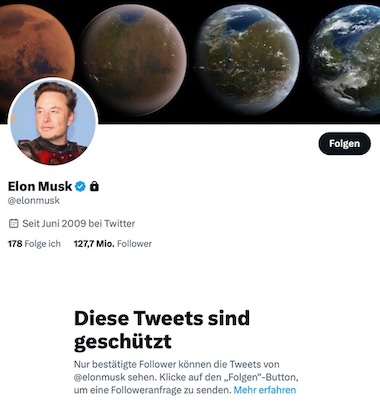Click the "Mehr erfahren" link
Screen dimensions: 380x403
coord(265,390)
